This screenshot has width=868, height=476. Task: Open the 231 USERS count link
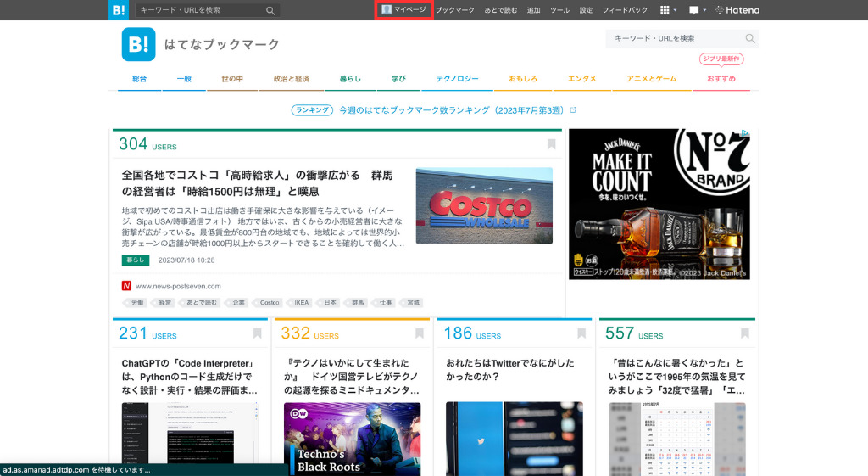click(x=147, y=333)
